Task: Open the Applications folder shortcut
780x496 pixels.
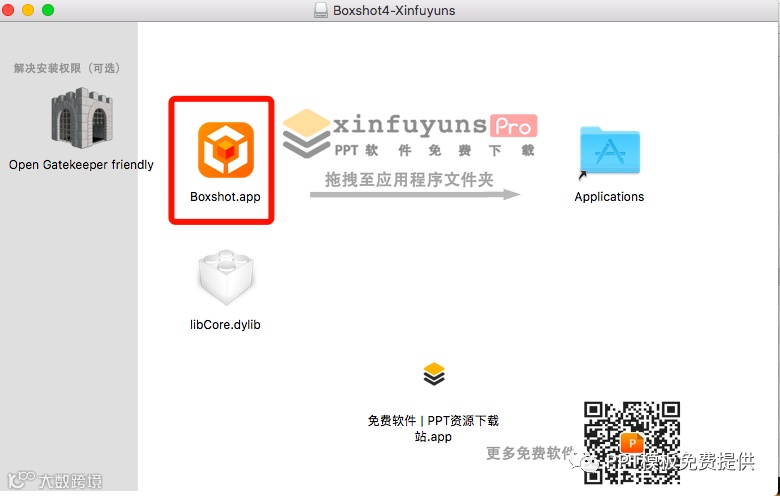Action: 610,151
